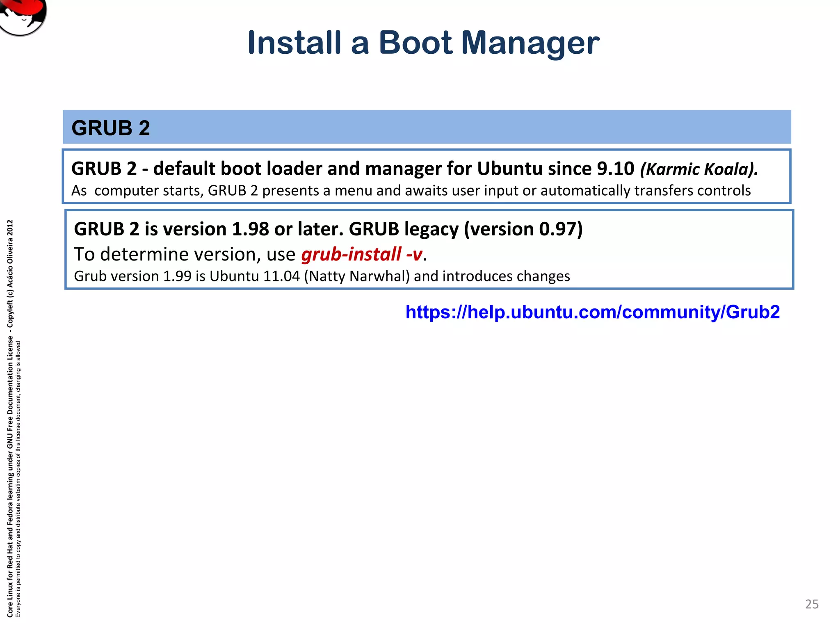Select the slide title 'Install a Boot Manager'
The width and height of the screenshot is (840, 630).
click(423, 43)
